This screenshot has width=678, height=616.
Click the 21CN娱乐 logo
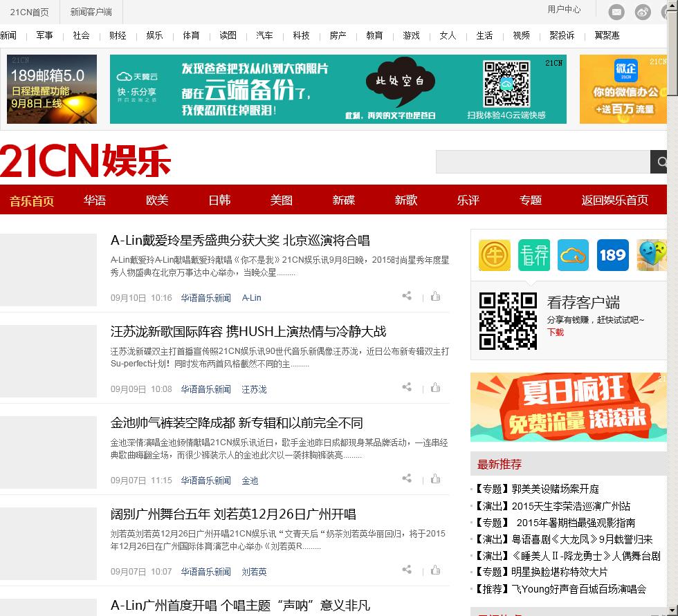click(x=86, y=160)
